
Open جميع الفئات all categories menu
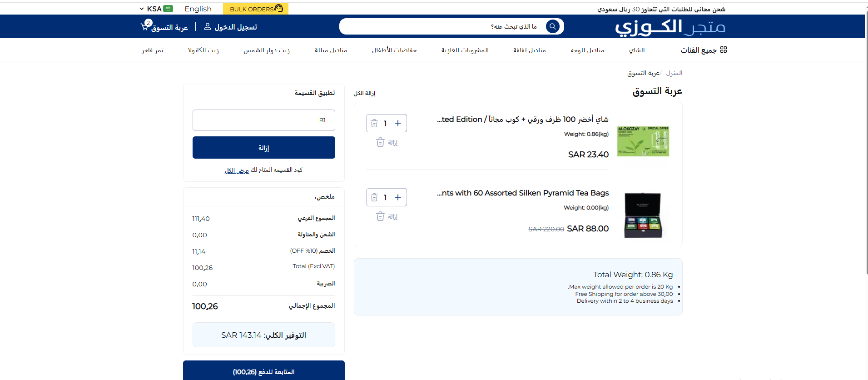[x=699, y=50]
